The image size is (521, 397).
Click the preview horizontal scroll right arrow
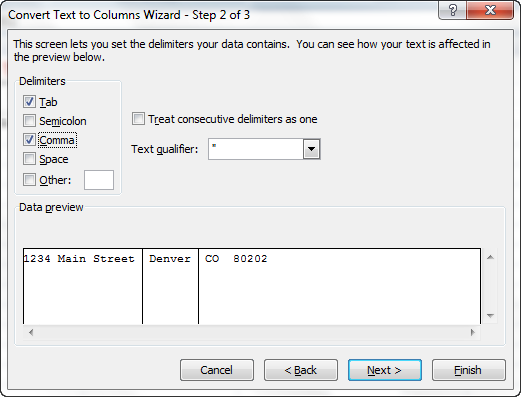[472, 332]
